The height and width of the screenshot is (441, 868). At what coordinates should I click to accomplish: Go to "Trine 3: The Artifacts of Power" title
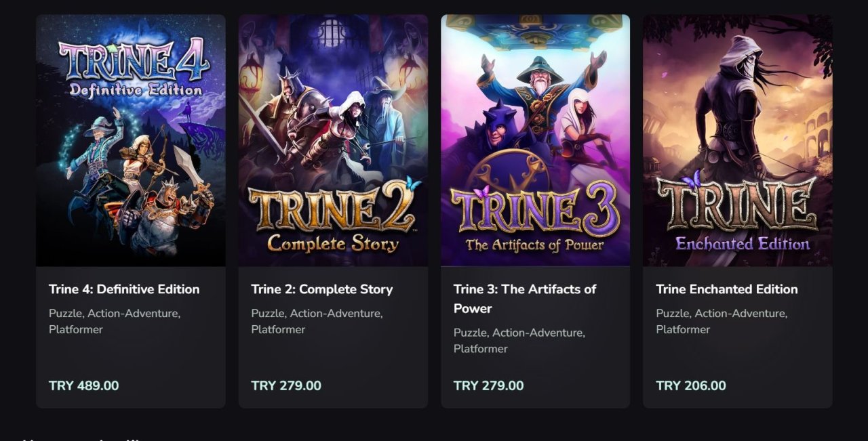524,298
